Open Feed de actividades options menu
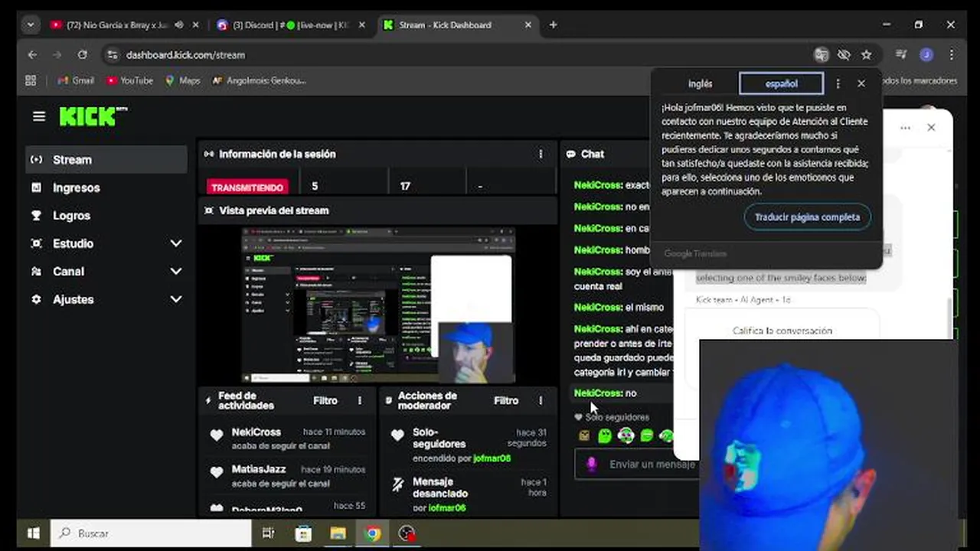This screenshot has width=980, height=551. [360, 400]
